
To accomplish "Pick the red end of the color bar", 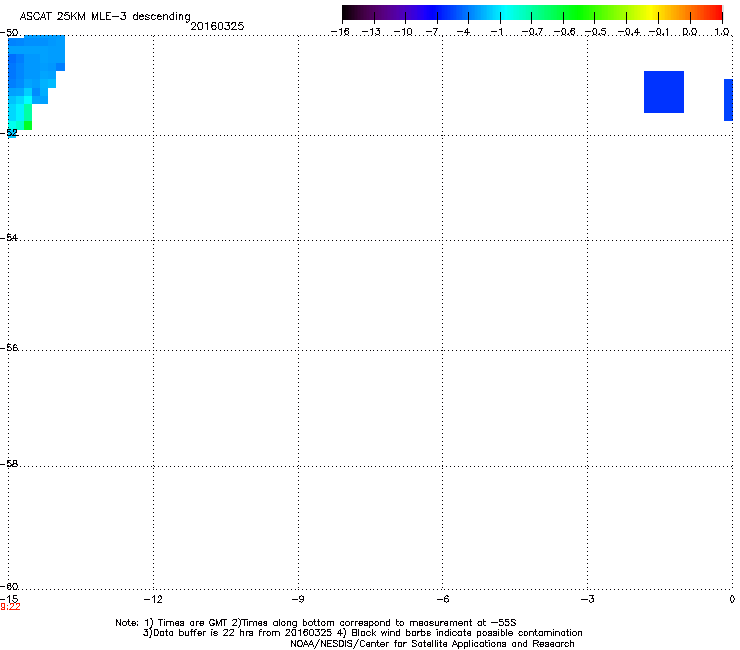I will tap(715, 12).
